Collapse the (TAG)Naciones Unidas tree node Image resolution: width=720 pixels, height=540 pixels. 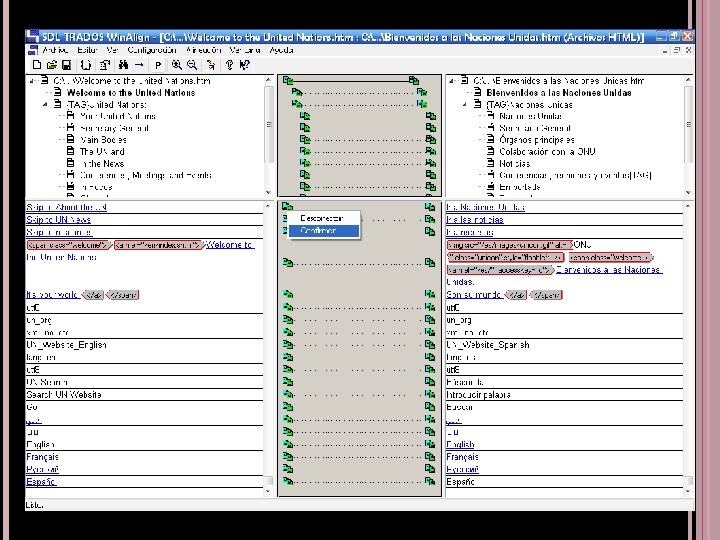tap(465, 105)
